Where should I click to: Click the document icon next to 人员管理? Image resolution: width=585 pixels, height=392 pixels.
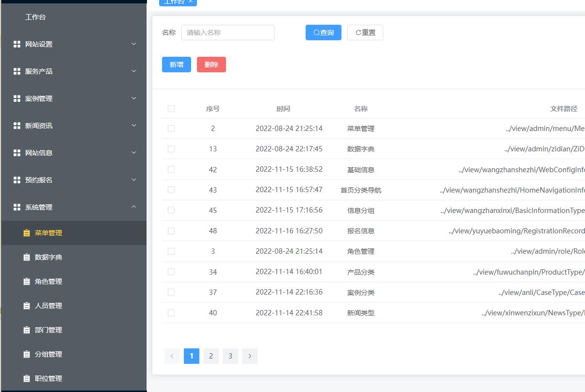pyautogui.click(x=27, y=306)
